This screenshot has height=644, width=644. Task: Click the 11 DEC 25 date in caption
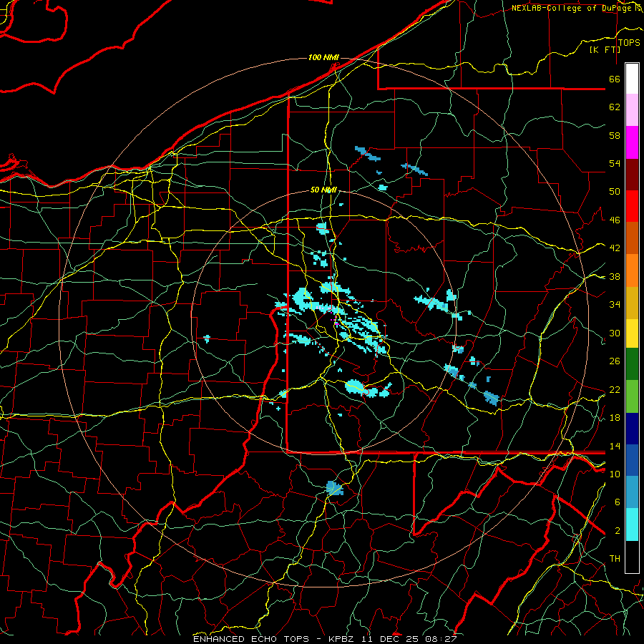coord(392,639)
